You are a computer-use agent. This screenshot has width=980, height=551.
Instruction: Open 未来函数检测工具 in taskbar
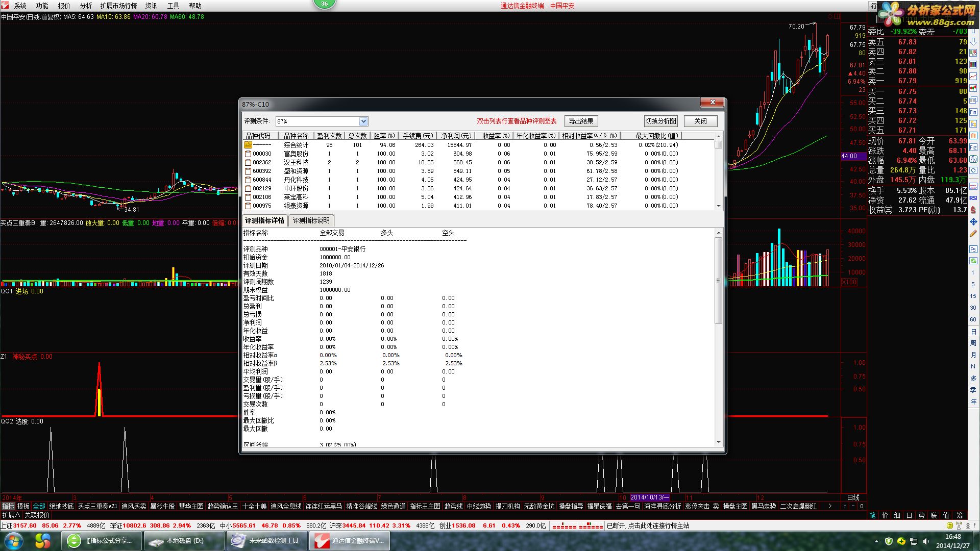coord(267,540)
